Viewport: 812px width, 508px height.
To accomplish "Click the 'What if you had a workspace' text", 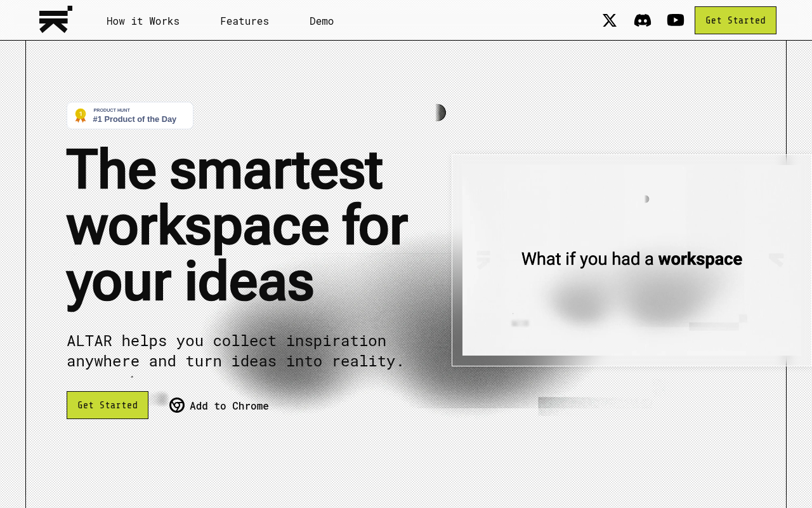I will (632, 258).
